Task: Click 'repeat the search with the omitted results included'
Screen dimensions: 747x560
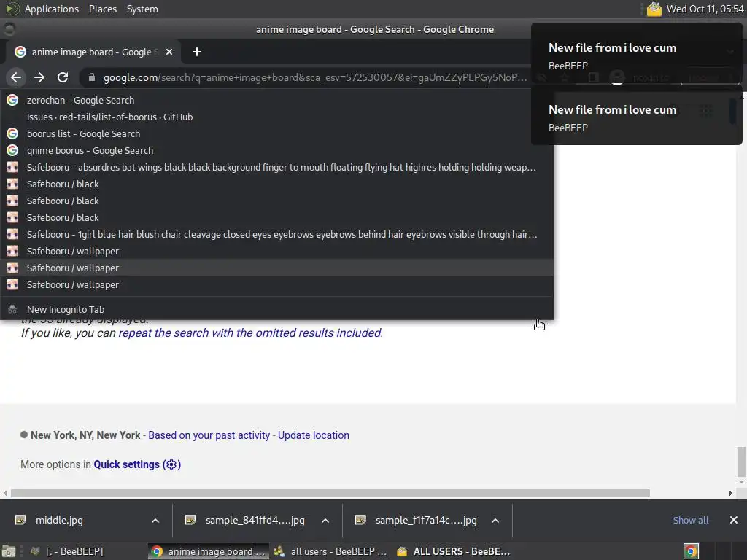Action: coord(251,332)
